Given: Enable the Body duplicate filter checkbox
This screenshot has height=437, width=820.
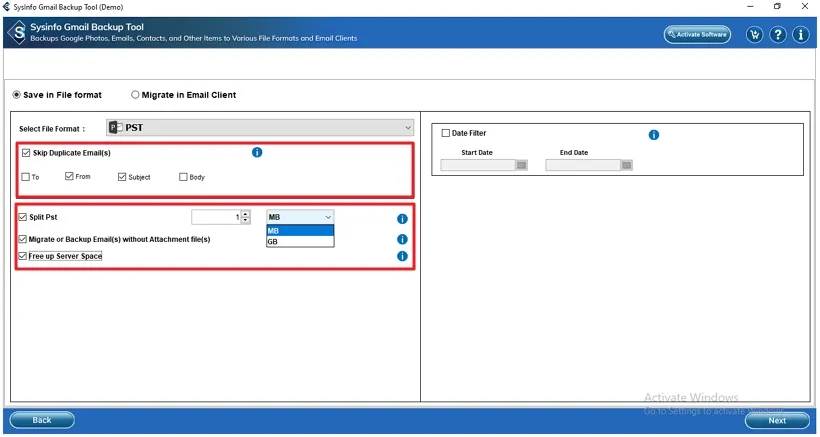Looking at the screenshot, I should (183, 177).
